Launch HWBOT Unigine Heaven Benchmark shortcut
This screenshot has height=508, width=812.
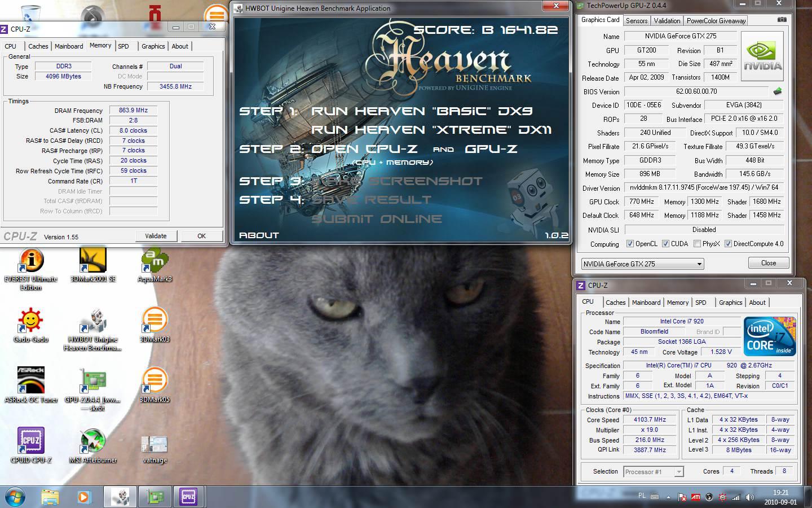(93, 330)
